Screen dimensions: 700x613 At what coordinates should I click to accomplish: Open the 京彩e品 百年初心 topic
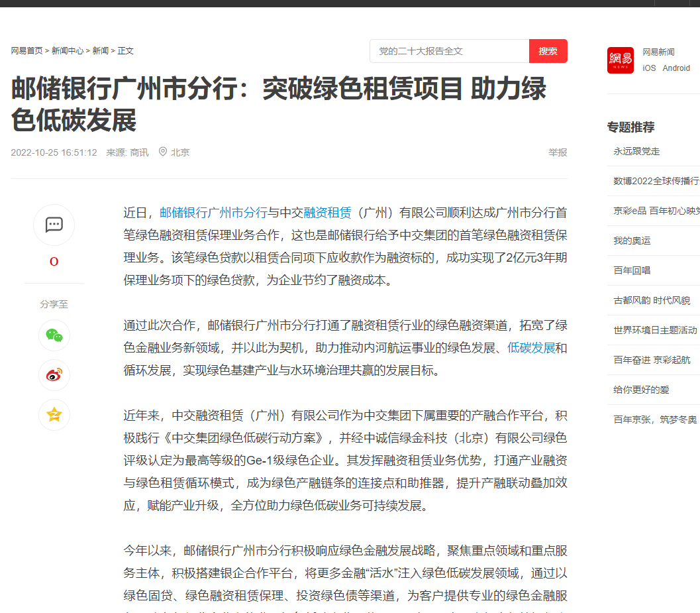(x=656, y=211)
